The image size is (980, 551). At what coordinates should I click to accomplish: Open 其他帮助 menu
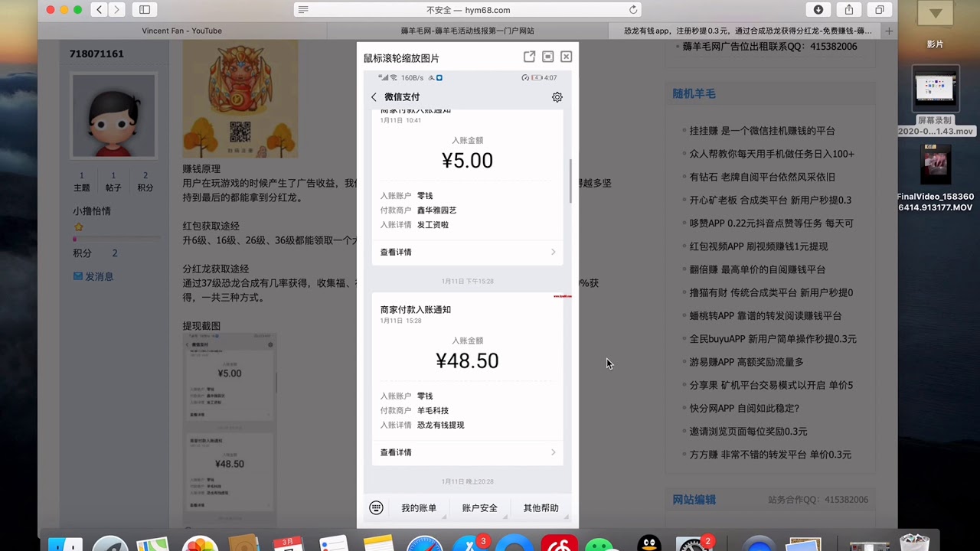pos(541,508)
